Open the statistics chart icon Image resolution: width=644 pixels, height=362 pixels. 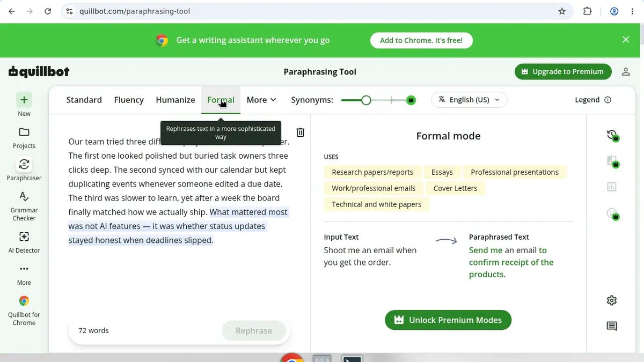(612, 187)
